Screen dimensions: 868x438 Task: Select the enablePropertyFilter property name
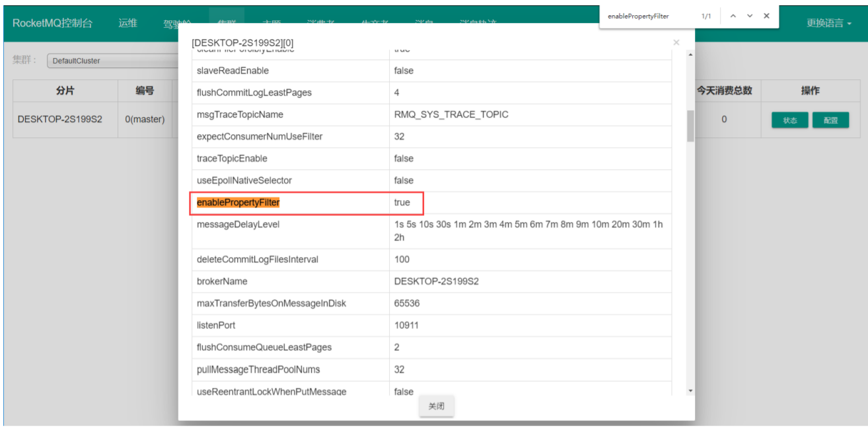click(x=238, y=202)
